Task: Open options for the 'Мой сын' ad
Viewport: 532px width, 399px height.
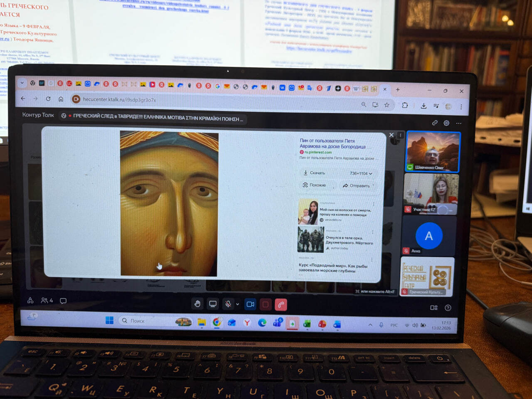Action: pos(374,204)
